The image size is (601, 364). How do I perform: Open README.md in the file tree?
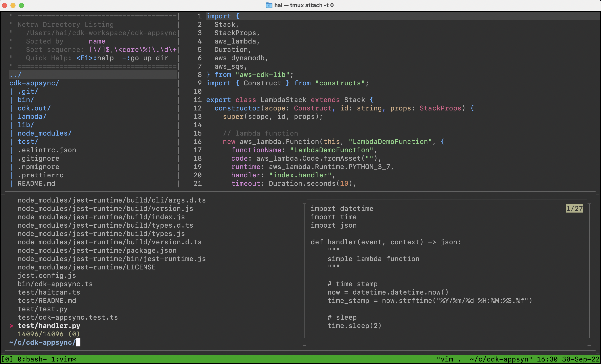click(x=36, y=183)
